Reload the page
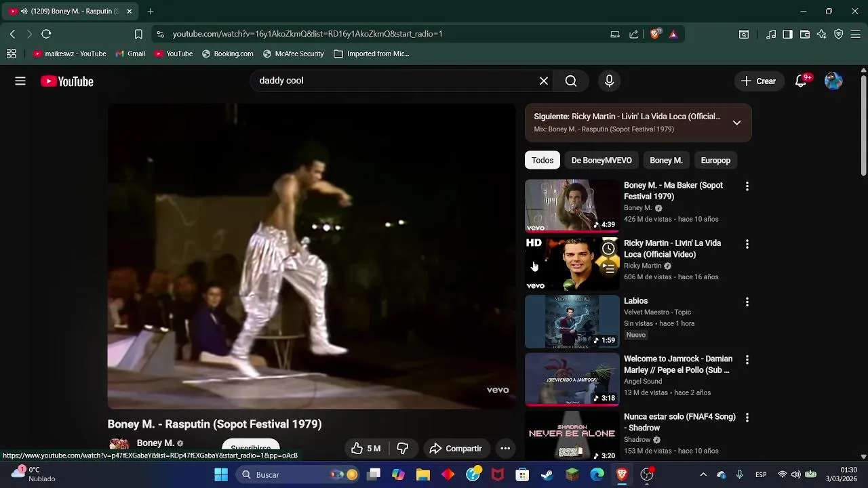The height and width of the screenshot is (488, 868). [46, 34]
